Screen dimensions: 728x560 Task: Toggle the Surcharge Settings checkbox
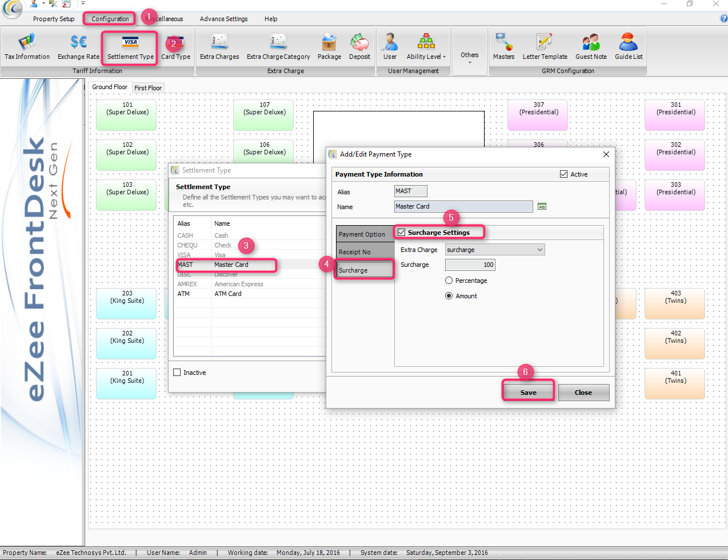(x=401, y=233)
